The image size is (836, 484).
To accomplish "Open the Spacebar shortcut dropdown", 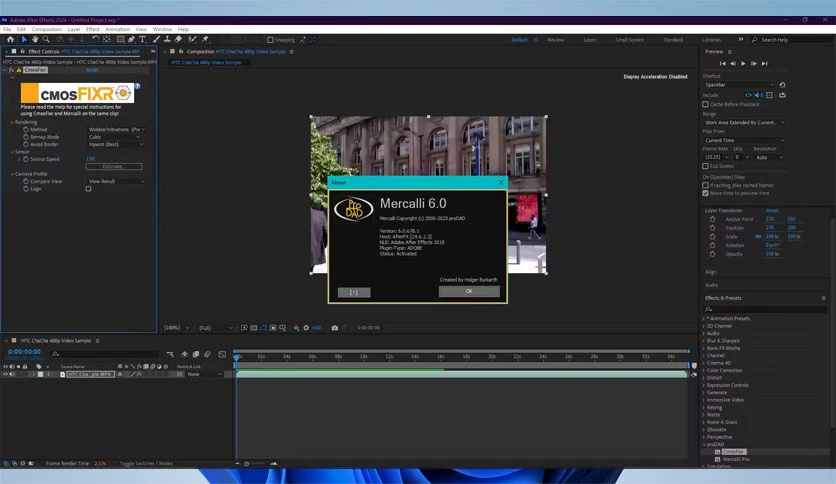I will 738,85.
